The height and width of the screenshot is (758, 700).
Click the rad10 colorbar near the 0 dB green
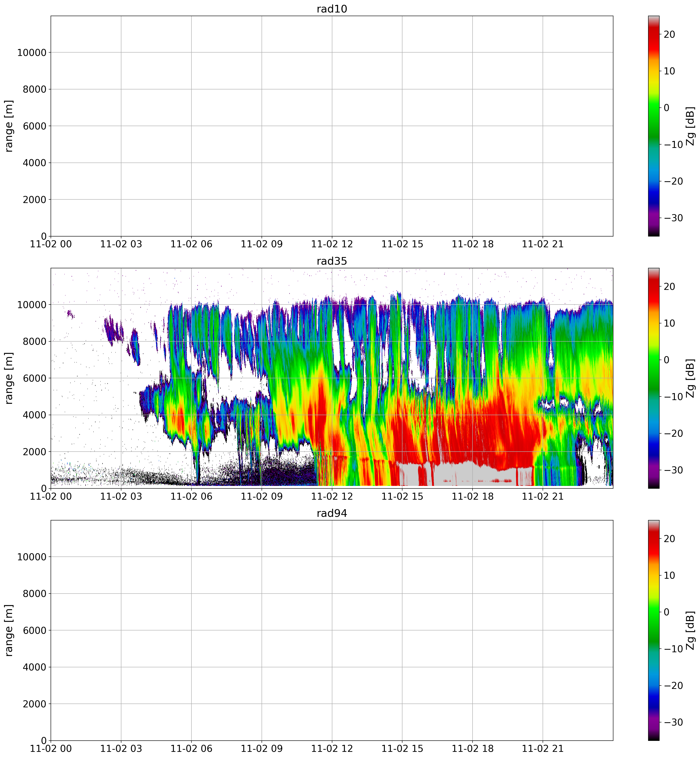click(x=653, y=108)
